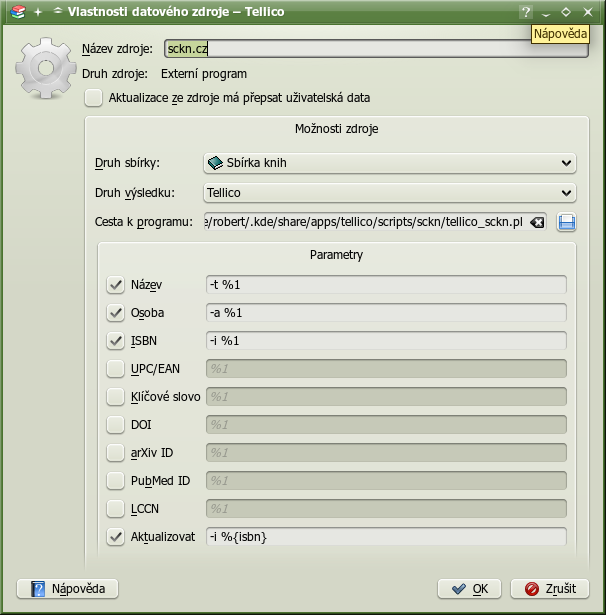Enable the DOI parameter checkbox
The width and height of the screenshot is (606, 615).
tap(115, 425)
